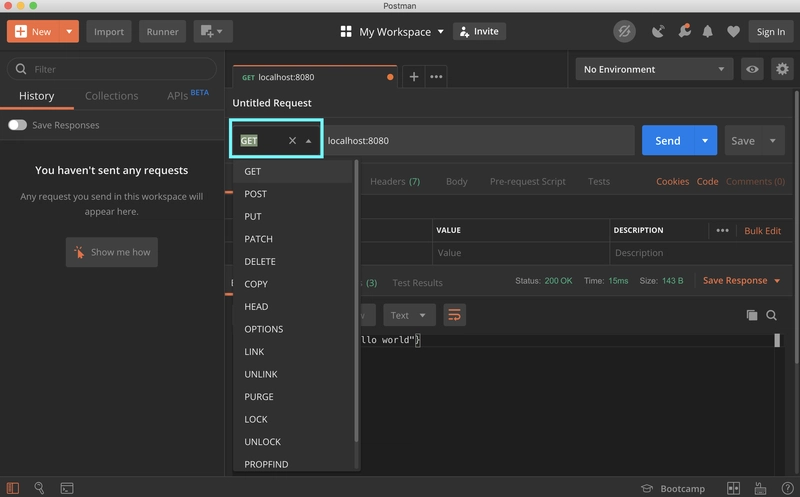Open the Tests request tab
The width and height of the screenshot is (800, 497).
pos(598,181)
